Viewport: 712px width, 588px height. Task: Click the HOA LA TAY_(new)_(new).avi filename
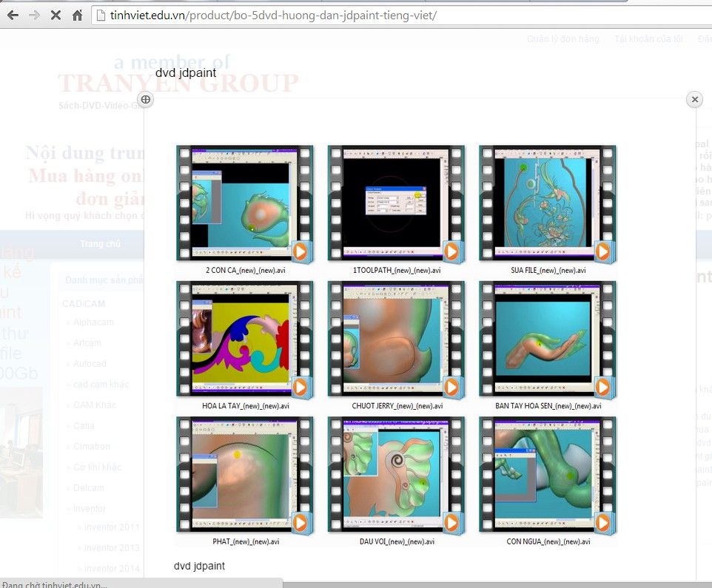click(246, 405)
